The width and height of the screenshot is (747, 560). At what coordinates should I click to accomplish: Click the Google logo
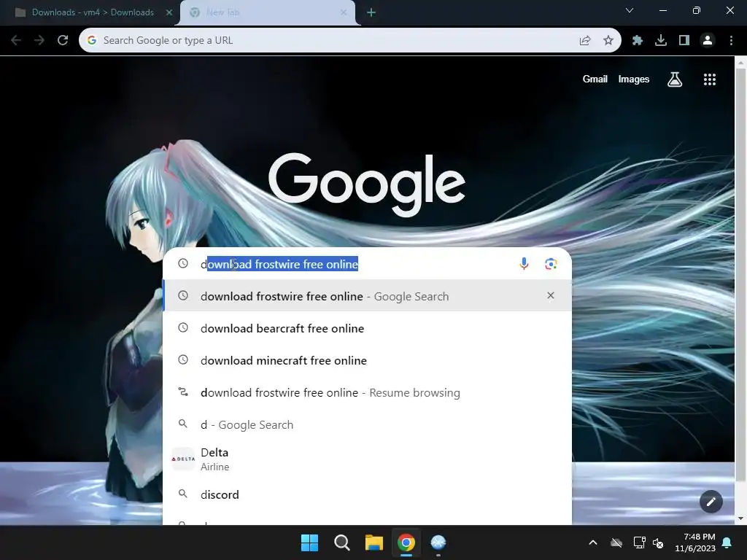366,183
